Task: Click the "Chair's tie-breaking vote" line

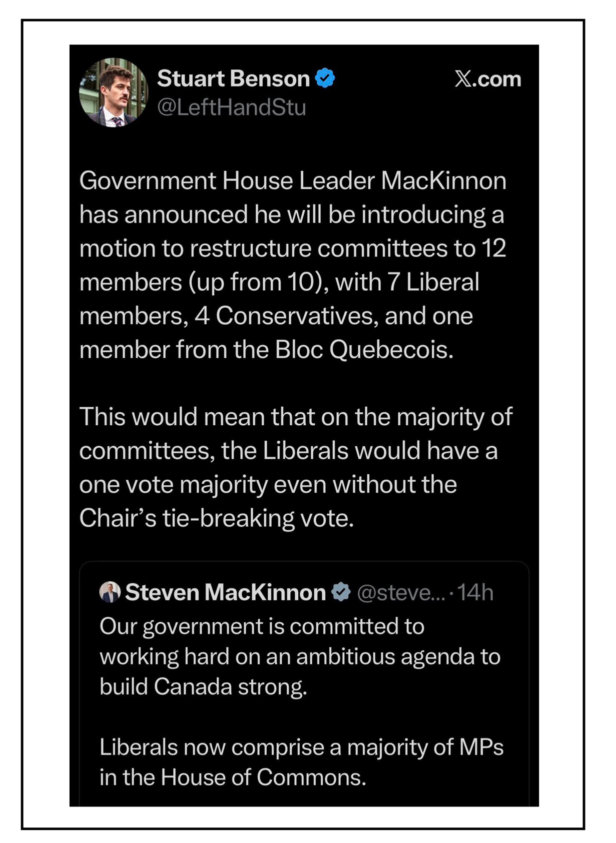Action: [216, 518]
